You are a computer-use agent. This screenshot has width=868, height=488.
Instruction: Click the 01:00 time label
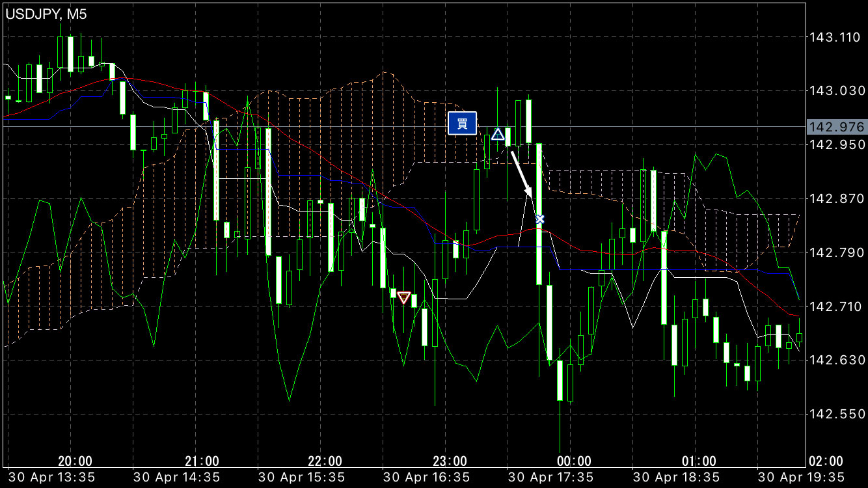tap(699, 461)
